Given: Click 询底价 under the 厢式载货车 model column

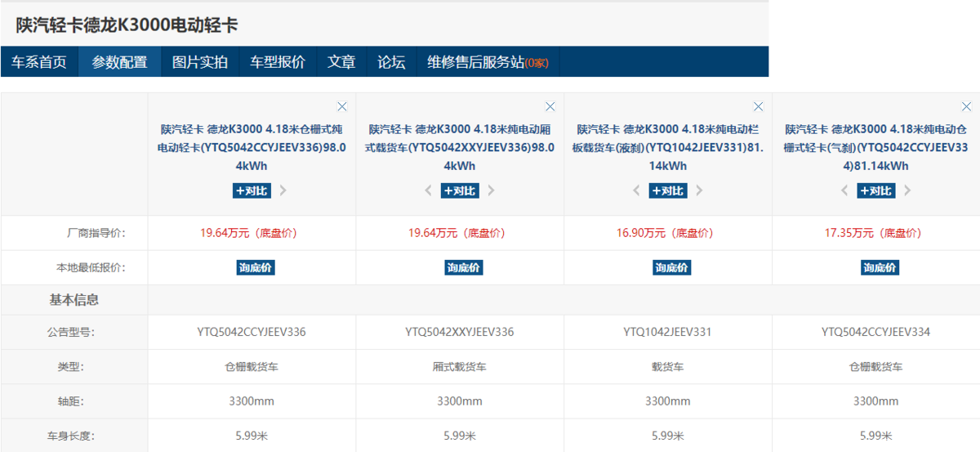Looking at the screenshot, I should tap(464, 267).
